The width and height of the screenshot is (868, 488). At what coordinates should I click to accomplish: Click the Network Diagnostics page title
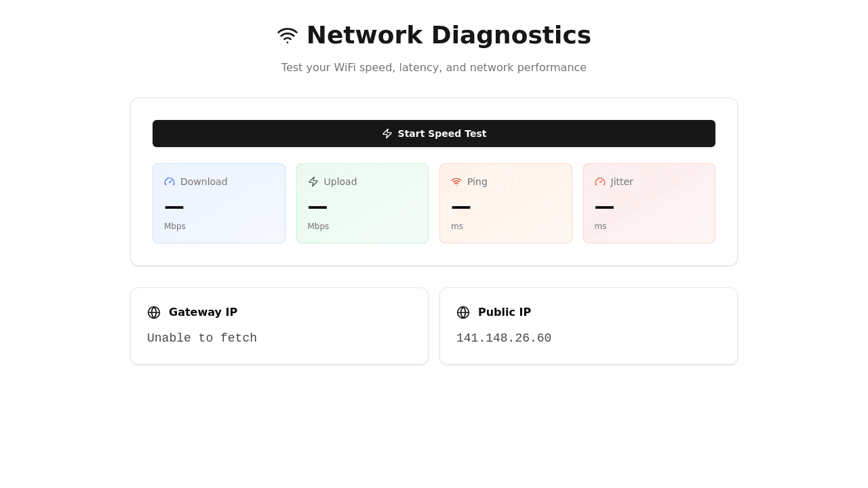[x=448, y=35]
